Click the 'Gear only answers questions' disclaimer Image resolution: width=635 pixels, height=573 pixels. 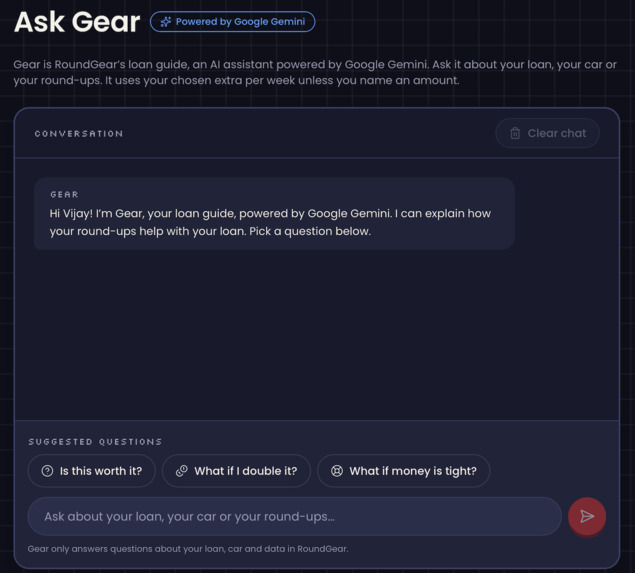pos(188,549)
